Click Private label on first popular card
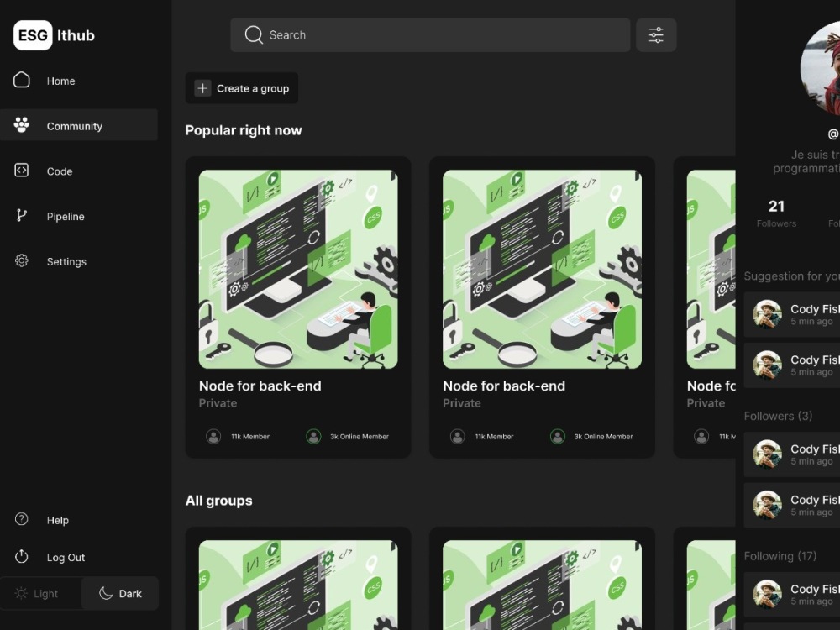The width and height of the screenshot is (840, 630). [x=218, y=403]
